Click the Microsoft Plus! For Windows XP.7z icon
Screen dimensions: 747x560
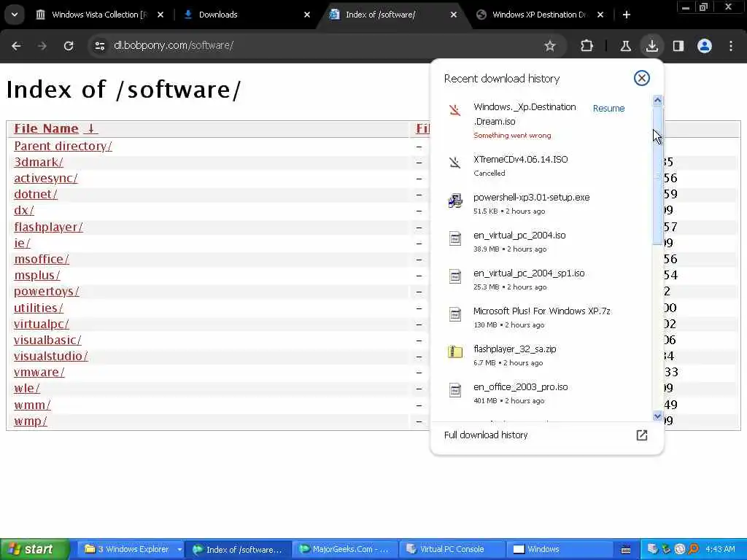(x=455, y=314)
